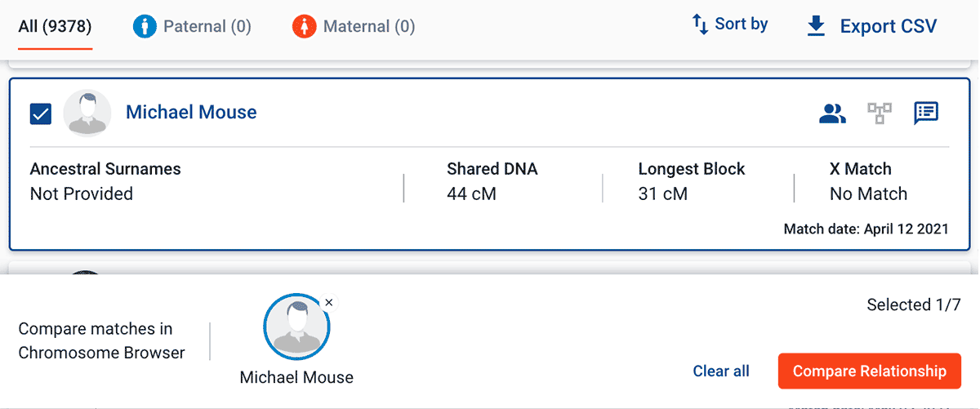Click the X Match No Match value
980x409 pixels.
(x=868, y=194)
